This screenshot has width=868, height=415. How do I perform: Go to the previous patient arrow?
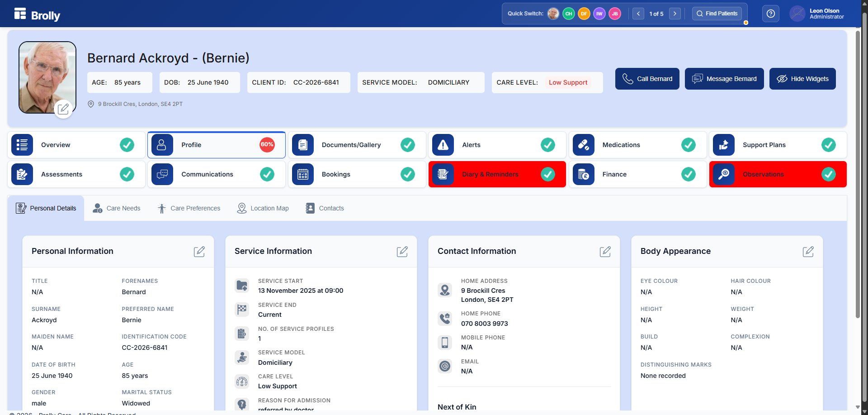(x=638, y=14)
